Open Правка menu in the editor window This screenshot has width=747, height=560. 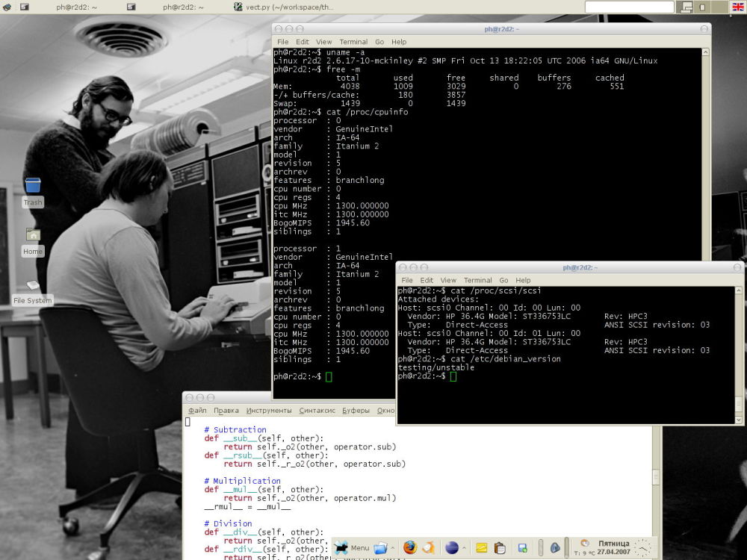(x=226, y=411)
